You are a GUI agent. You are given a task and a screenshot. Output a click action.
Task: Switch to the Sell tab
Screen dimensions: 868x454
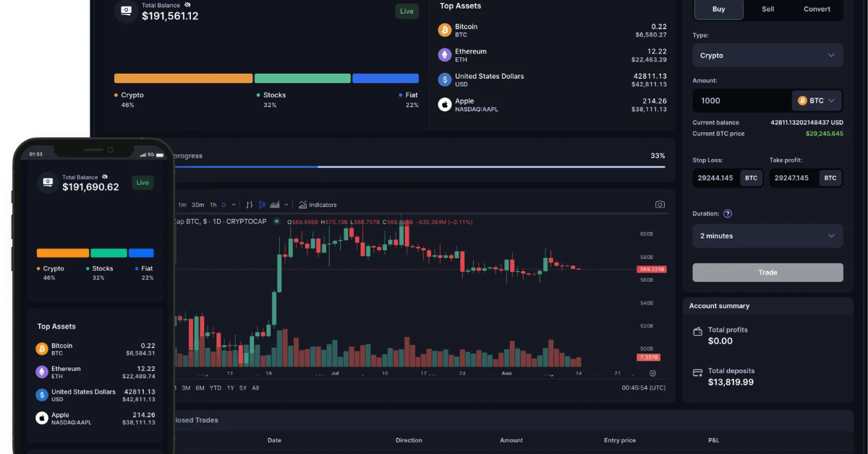[x=768, y=9]
